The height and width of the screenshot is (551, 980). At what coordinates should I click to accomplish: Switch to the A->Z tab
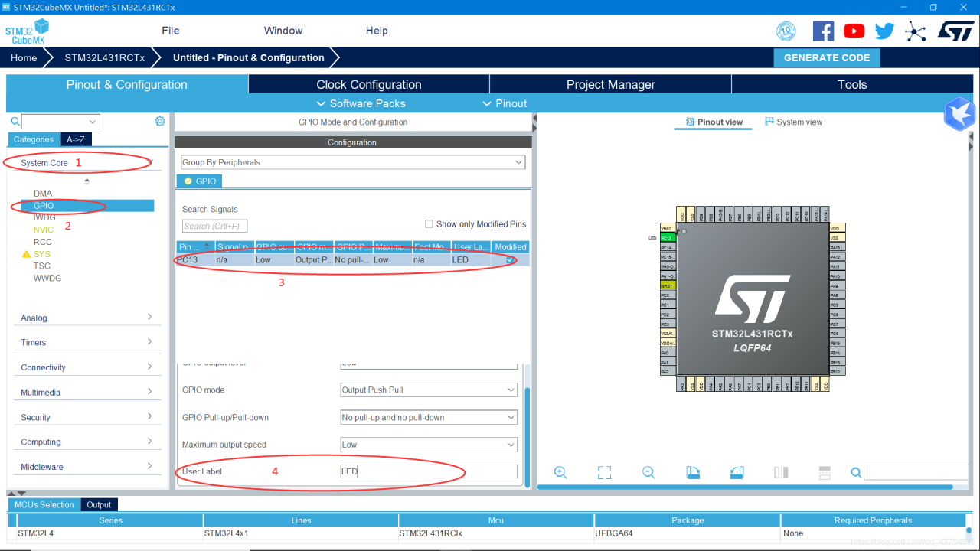pyautogui.click(x=76, y=139)
